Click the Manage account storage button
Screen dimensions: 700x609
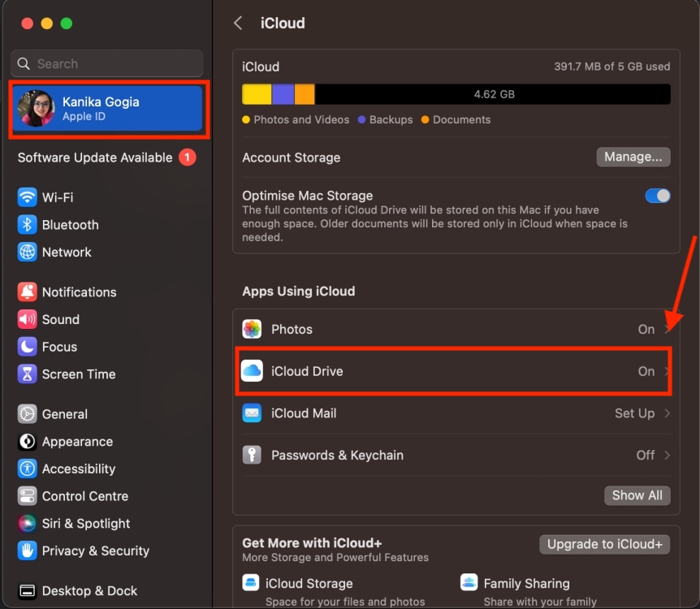point(633,157)
